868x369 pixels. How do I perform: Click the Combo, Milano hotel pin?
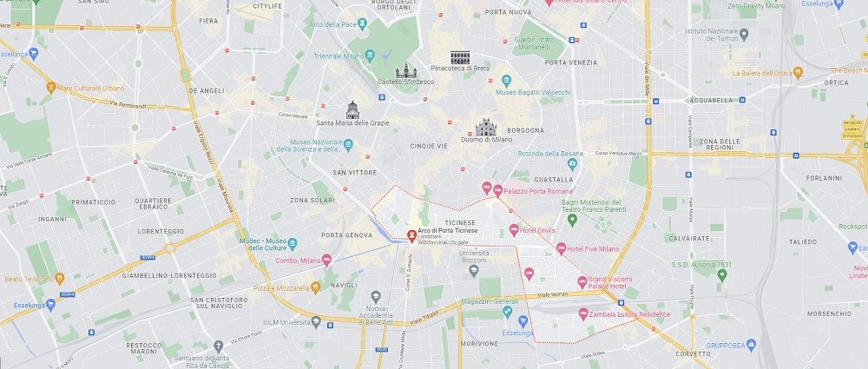pyautogui.click(x=326, y=260)
